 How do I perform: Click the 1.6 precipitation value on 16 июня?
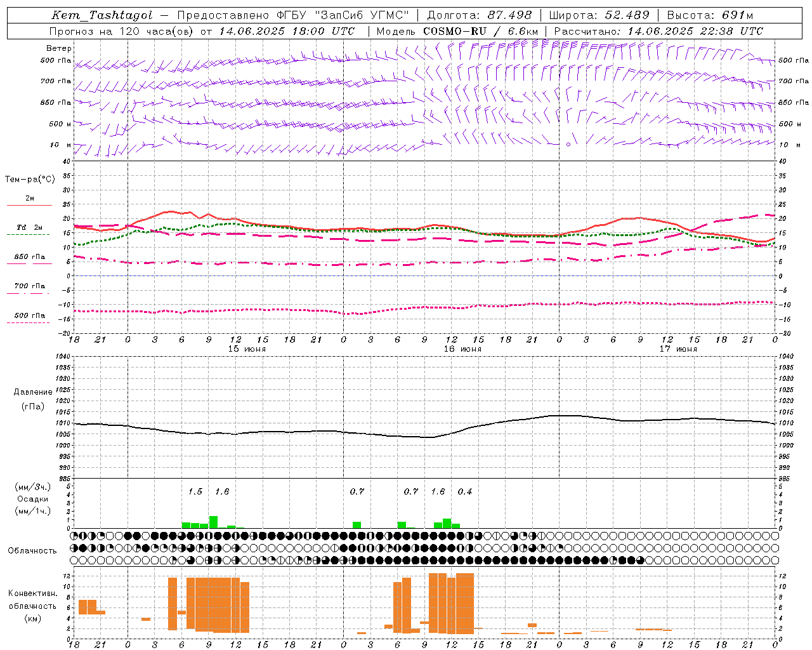tap(438, 491)
